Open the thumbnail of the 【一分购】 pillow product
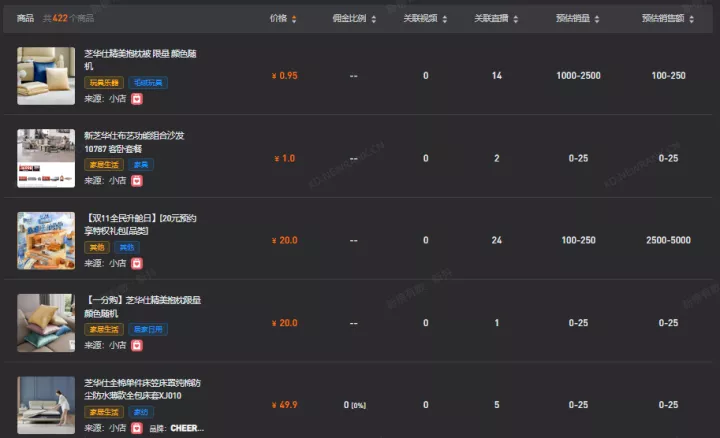Viewport: 720px width, 438px height. point(46,323)
